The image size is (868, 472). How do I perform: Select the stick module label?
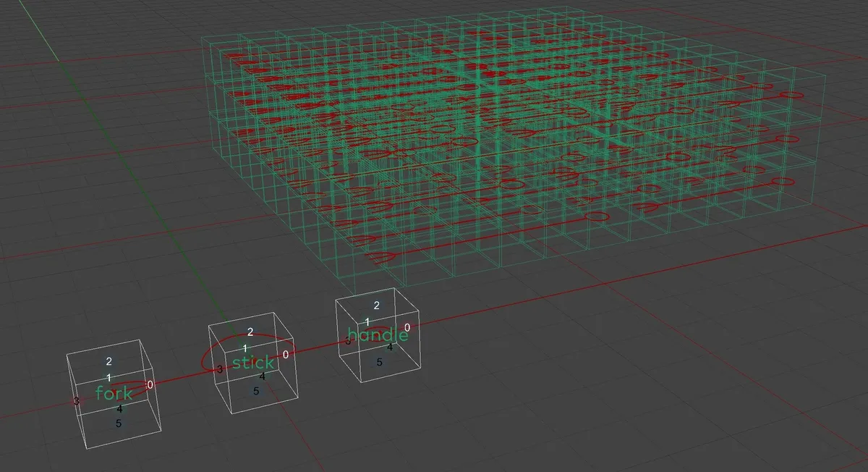point(252,363)
